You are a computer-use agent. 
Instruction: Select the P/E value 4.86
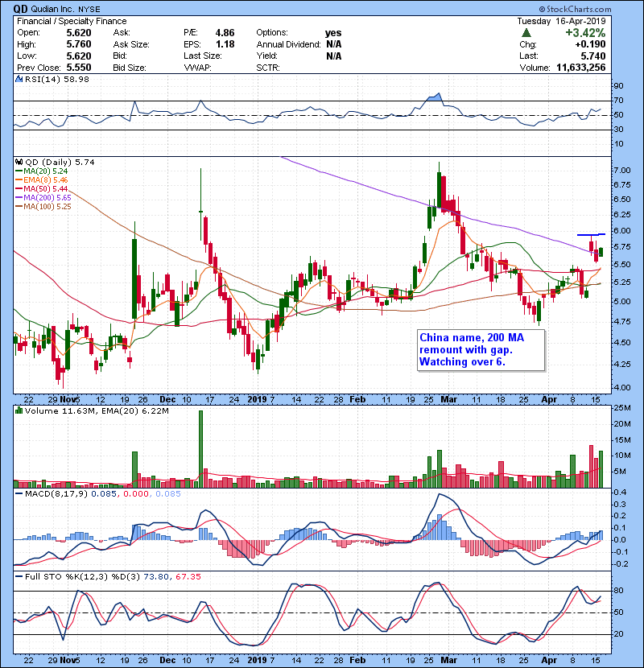pyautogui.click(x=225, y=33)
